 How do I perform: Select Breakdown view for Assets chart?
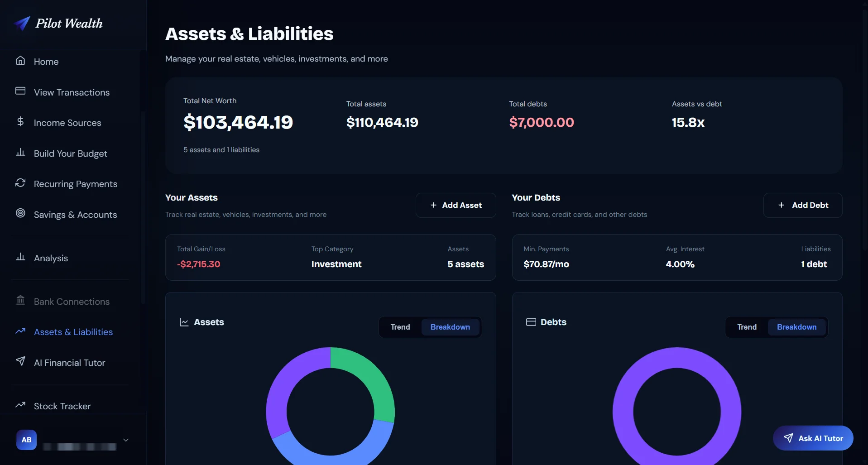pos(450,327)
